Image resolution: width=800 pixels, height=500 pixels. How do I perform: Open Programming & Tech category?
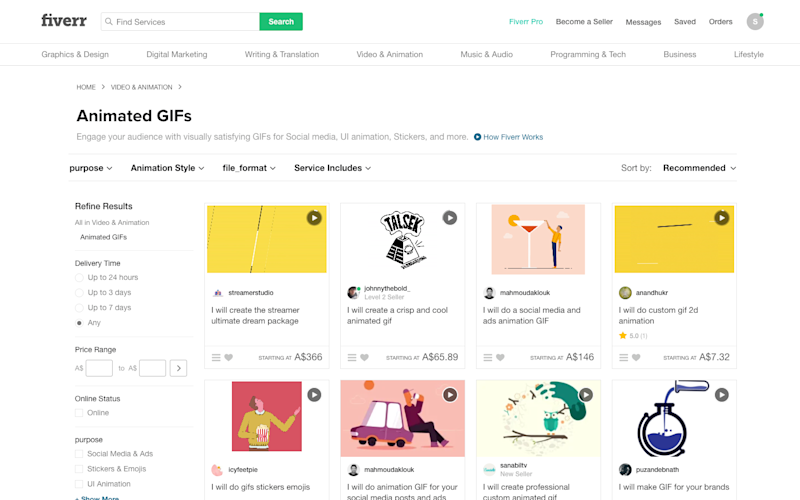coord(588,54)
